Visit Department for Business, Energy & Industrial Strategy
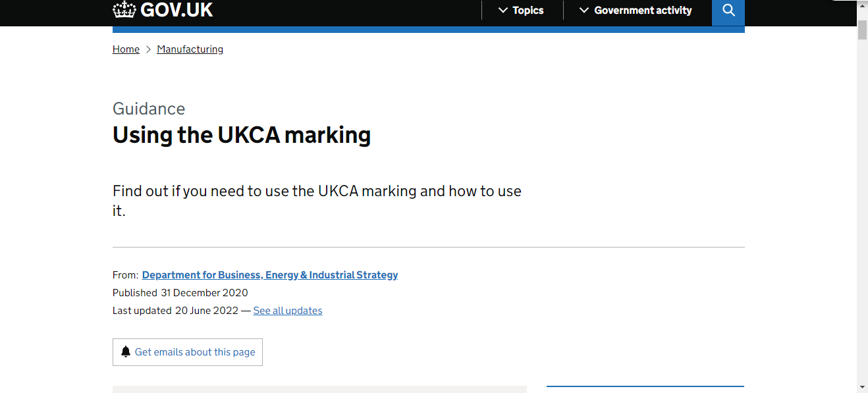 [x=270, y=275]
